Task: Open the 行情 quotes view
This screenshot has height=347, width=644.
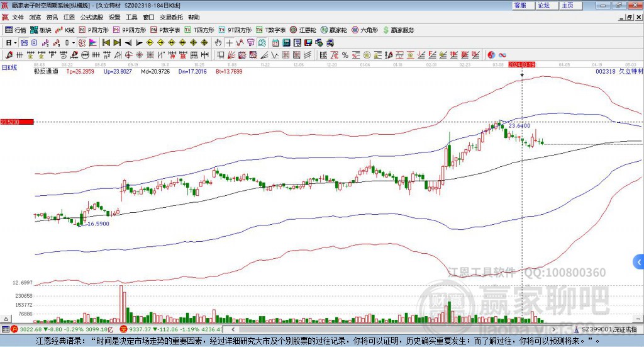Action: (x=15, y=30)
